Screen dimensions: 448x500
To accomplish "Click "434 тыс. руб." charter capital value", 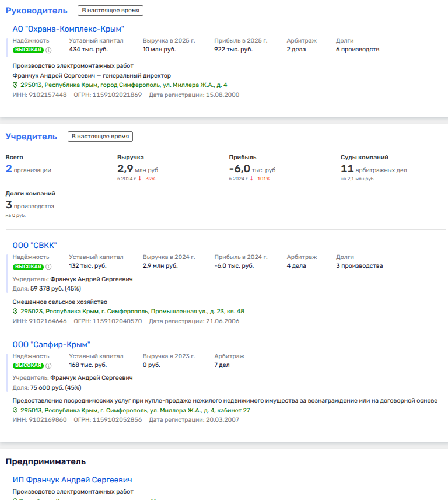I will pos(89,50).
